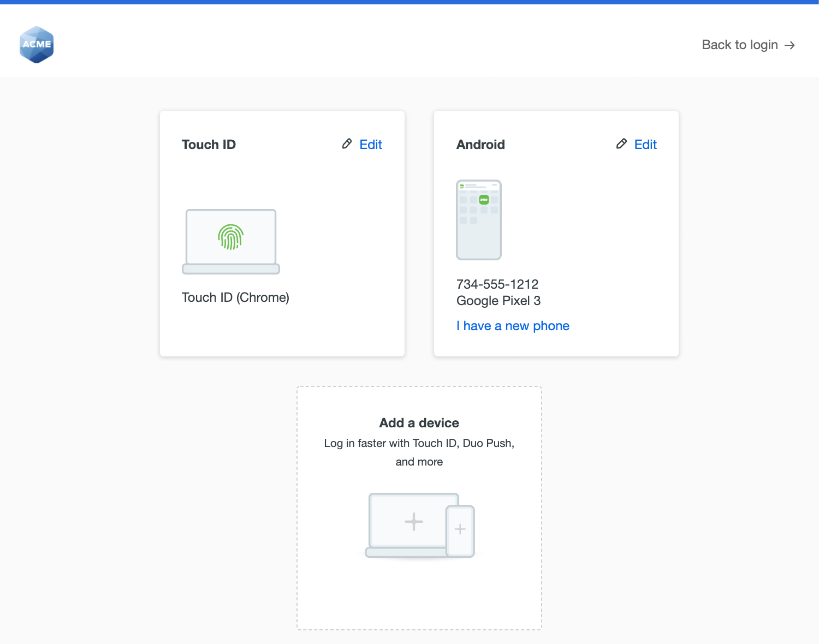Click the Android card header
The height and width of the screenshot is (644, 819).
480,144
